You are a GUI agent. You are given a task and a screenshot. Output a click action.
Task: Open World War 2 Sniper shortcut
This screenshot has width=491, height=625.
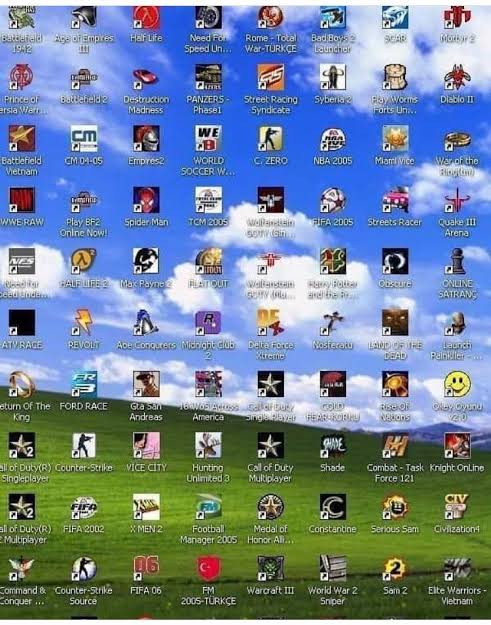333,568
